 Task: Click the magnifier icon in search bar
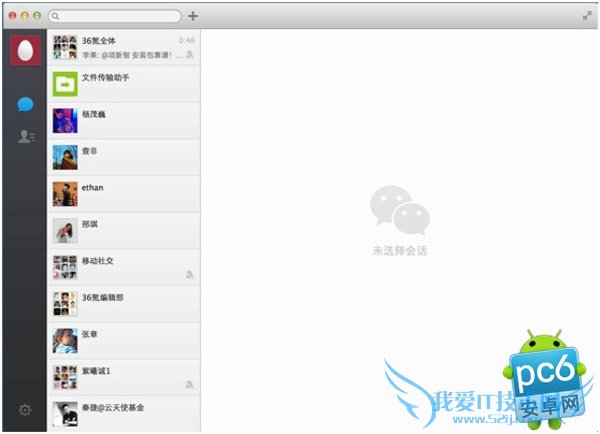pyautogui.click(x=55, y=16)
